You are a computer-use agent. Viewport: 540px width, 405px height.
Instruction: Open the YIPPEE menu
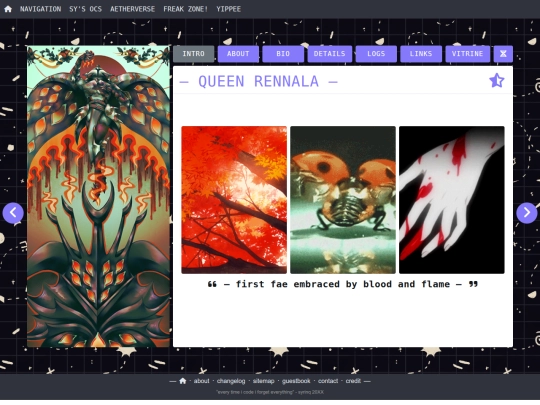coord(228,9)
